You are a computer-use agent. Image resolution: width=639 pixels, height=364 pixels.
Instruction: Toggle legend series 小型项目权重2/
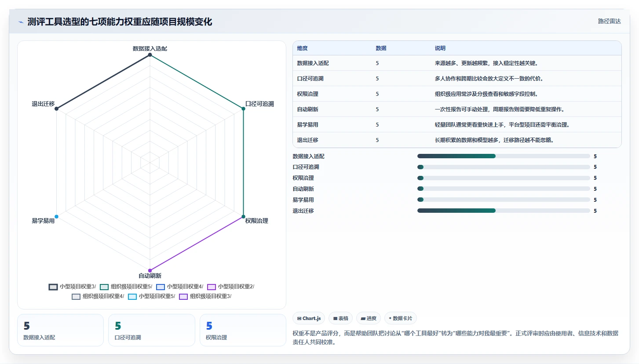click(230, 287)
